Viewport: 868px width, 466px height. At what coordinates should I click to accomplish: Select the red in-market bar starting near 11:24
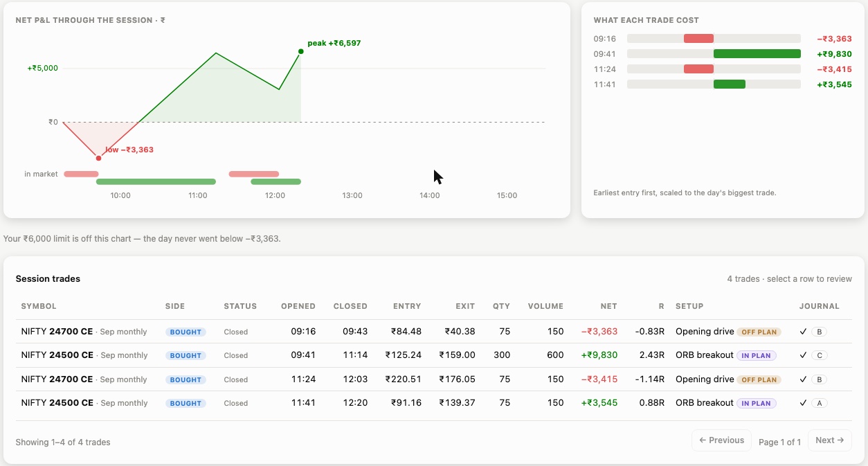coord(253,174)
